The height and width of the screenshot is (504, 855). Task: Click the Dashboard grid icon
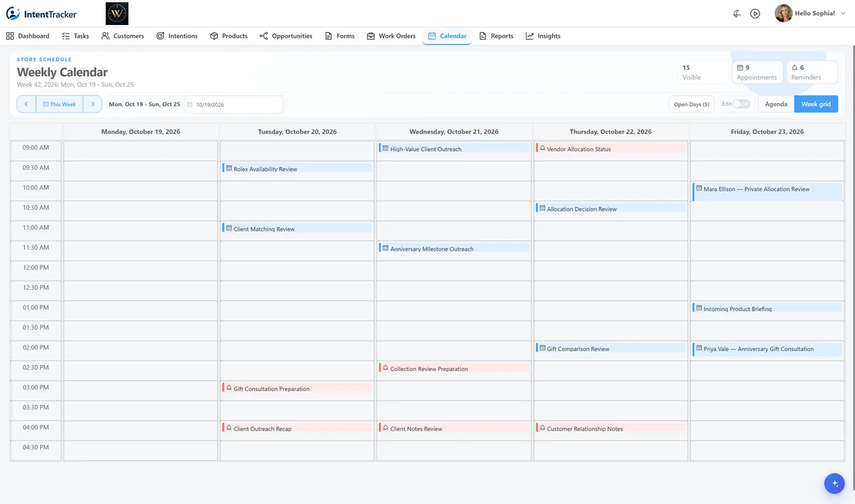(10, 36)
